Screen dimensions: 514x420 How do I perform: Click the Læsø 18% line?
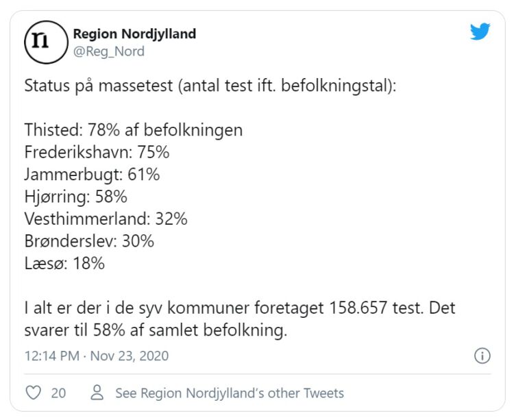64,263
